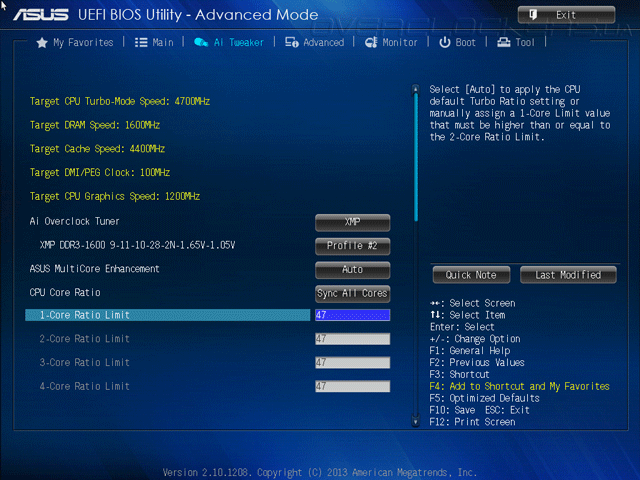The width and height of the screenshot is (640, 480).
Task: Change ASUS MultiCore Enhancement Auto option
Action: [352, 269]
